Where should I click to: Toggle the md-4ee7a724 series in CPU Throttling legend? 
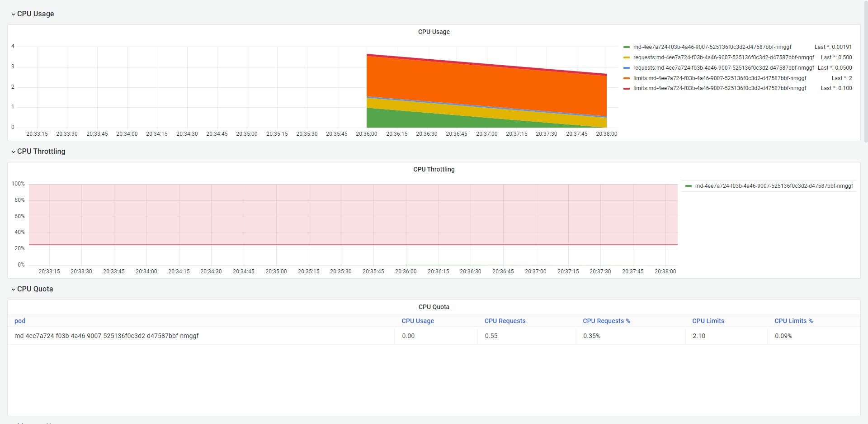click(x=774, y=186)
